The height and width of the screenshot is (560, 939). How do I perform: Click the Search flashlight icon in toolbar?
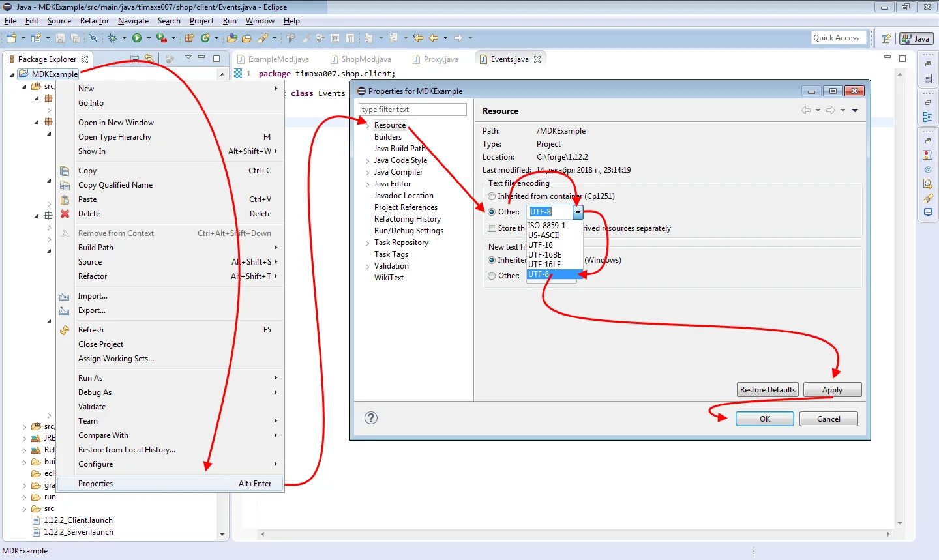point(262,38)
